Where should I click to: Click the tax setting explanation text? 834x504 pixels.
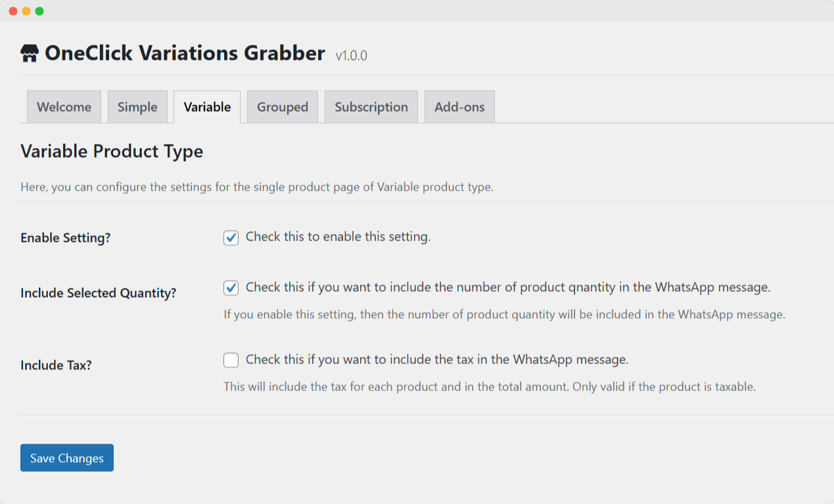[x=489, y=386]
